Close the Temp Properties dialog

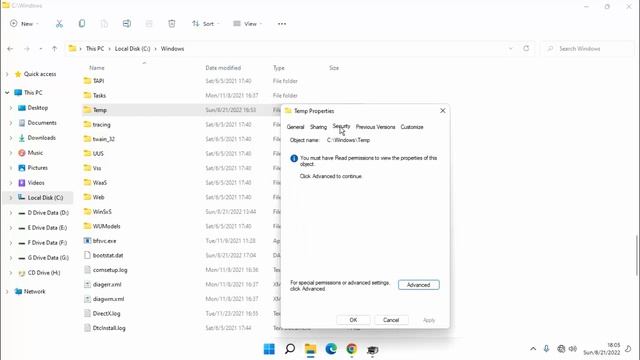[443, 111]
